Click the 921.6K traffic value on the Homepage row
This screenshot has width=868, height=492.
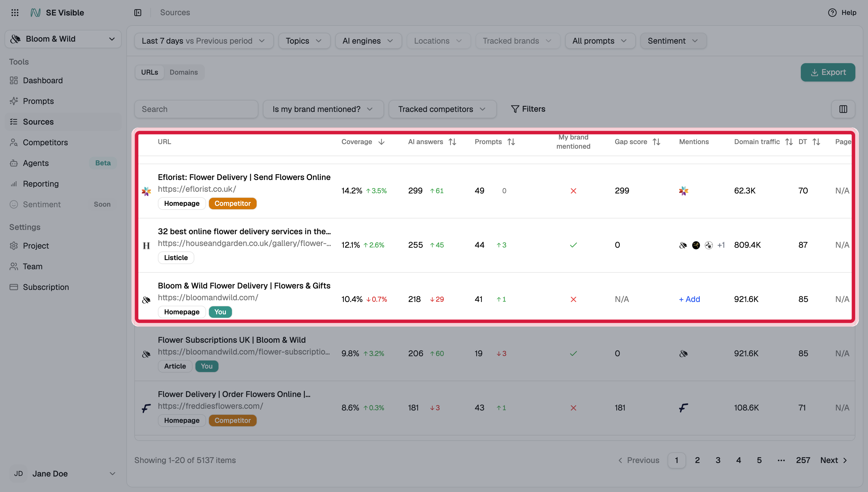point(746,299)
